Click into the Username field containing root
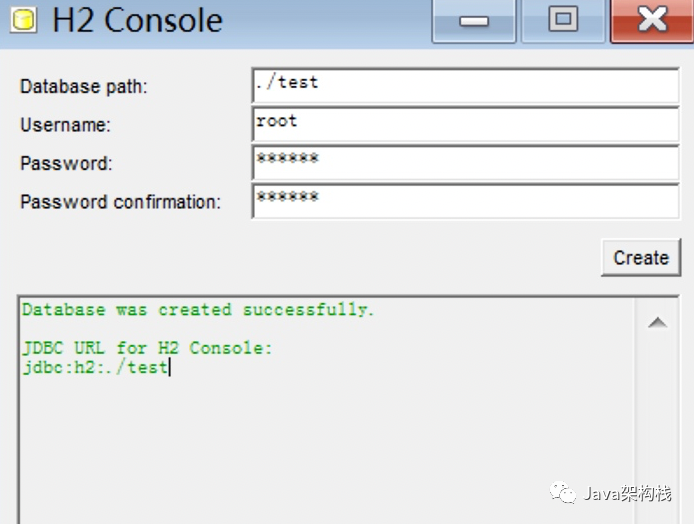This screenshot has height=524, width=694. pyautogui.click(x=465, y=124)
